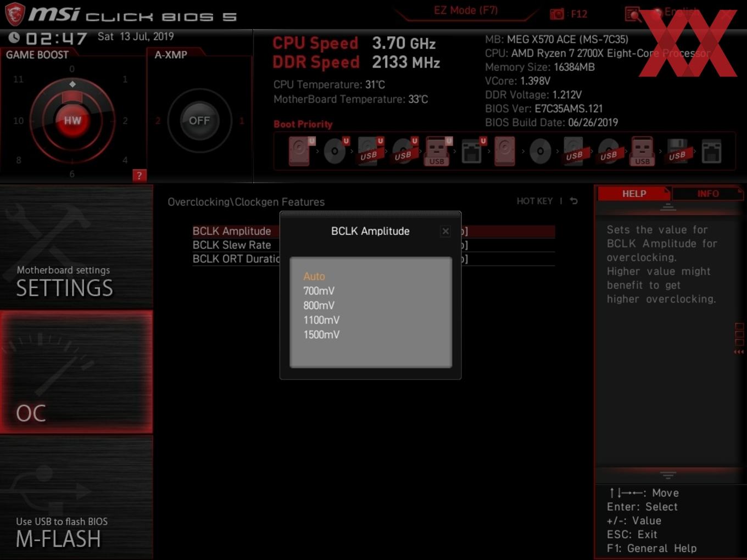Choose 1100mV in the BCLK Amplitude list
Viewport: 747px width, 560px height.
coord(322,320)
